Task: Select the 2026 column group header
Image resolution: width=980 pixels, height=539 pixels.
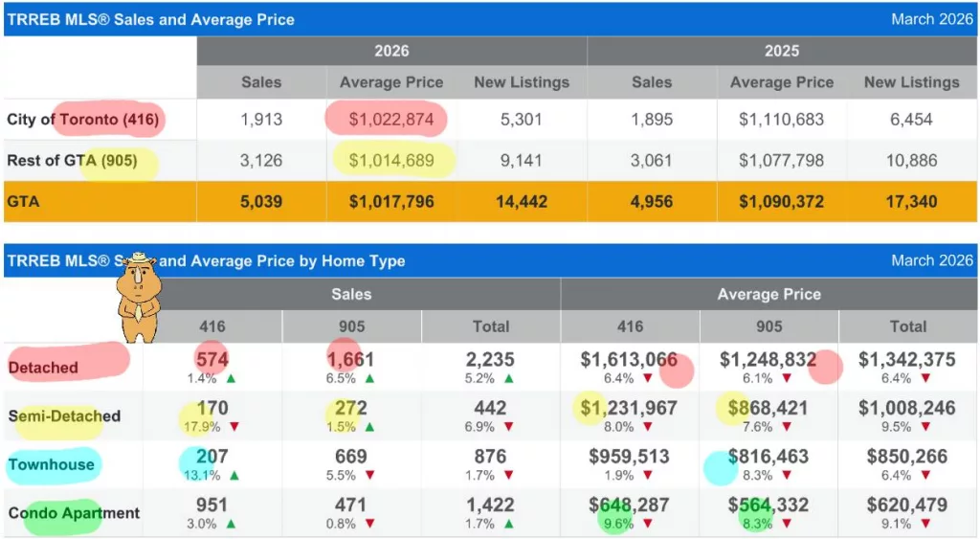Action: (x=391, y=51)
